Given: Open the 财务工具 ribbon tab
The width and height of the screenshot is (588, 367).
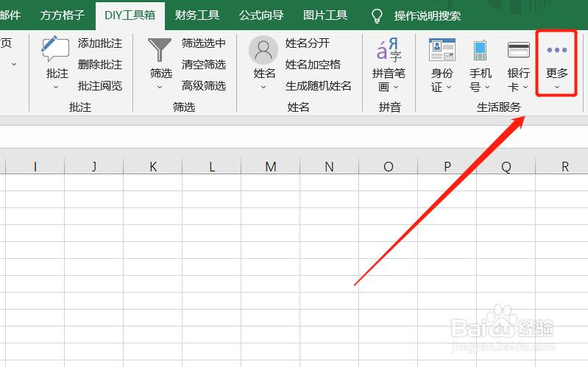Looking at the screenshot, I should click(197, 15).
